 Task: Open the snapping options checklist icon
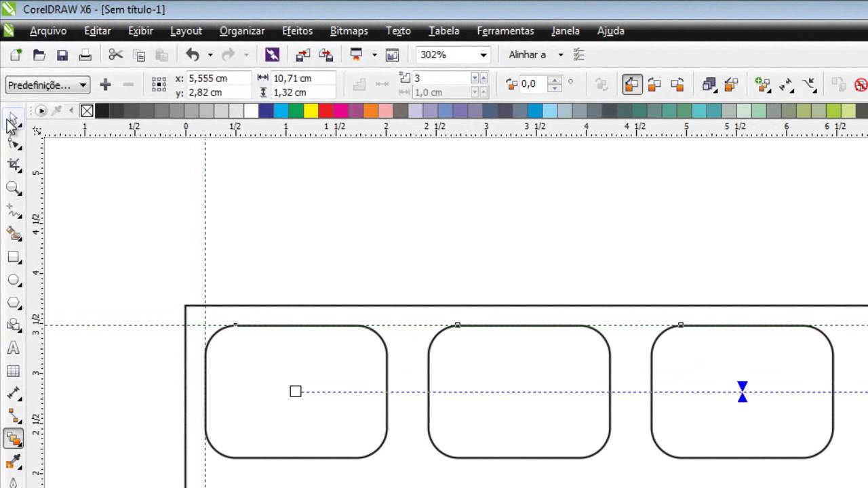tap(578, 55)
